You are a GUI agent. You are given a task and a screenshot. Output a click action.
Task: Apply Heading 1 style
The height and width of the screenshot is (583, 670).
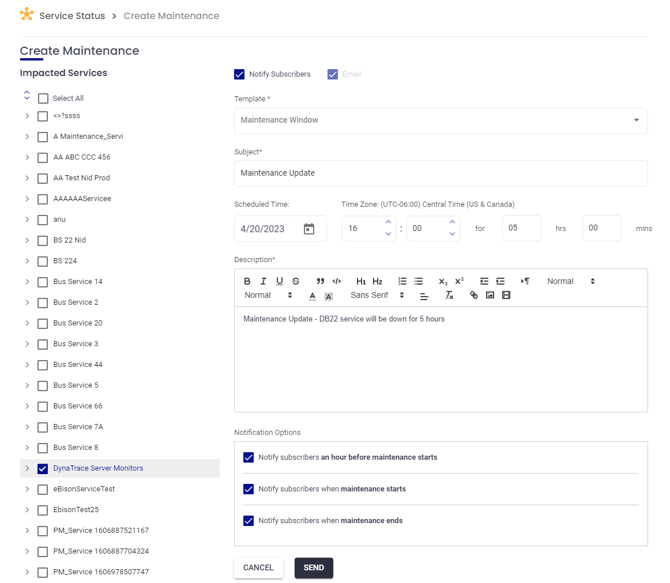[x=361, y=282]
